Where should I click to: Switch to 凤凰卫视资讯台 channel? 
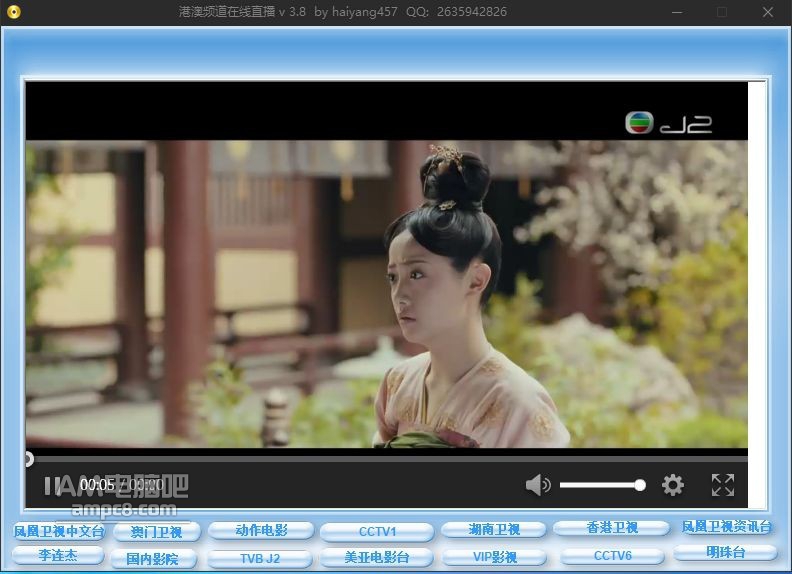(x=726, y=527)
